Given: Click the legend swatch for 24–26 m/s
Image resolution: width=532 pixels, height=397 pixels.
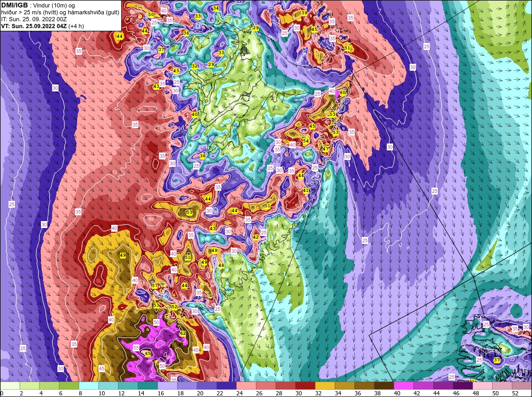Looking at the screenshot, I should (x=246, y=385).
